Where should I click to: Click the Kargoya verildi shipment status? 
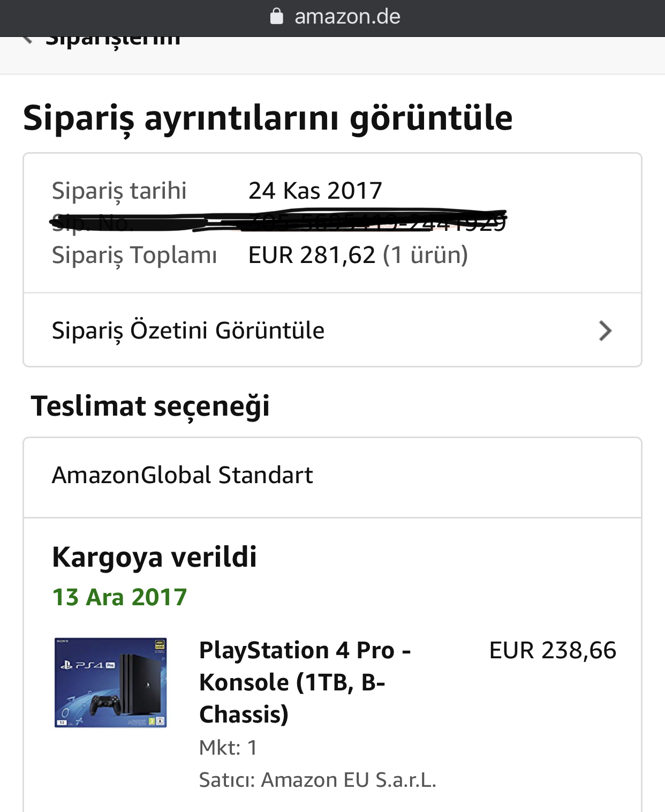point(154,557)
